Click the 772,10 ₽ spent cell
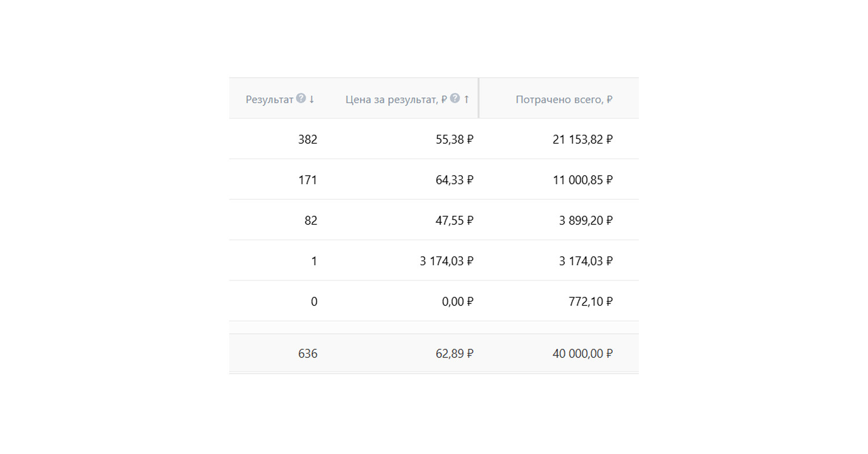868x454 pixels. (590, 302)
